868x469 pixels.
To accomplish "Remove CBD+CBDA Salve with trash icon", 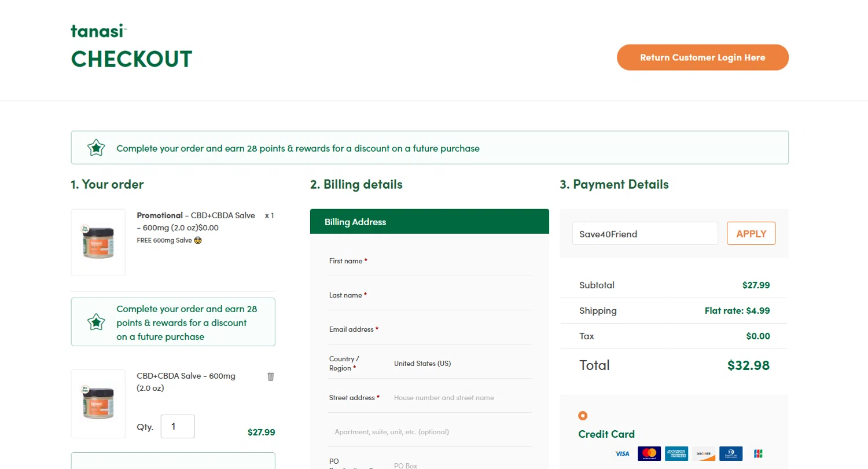I will 271,376.
